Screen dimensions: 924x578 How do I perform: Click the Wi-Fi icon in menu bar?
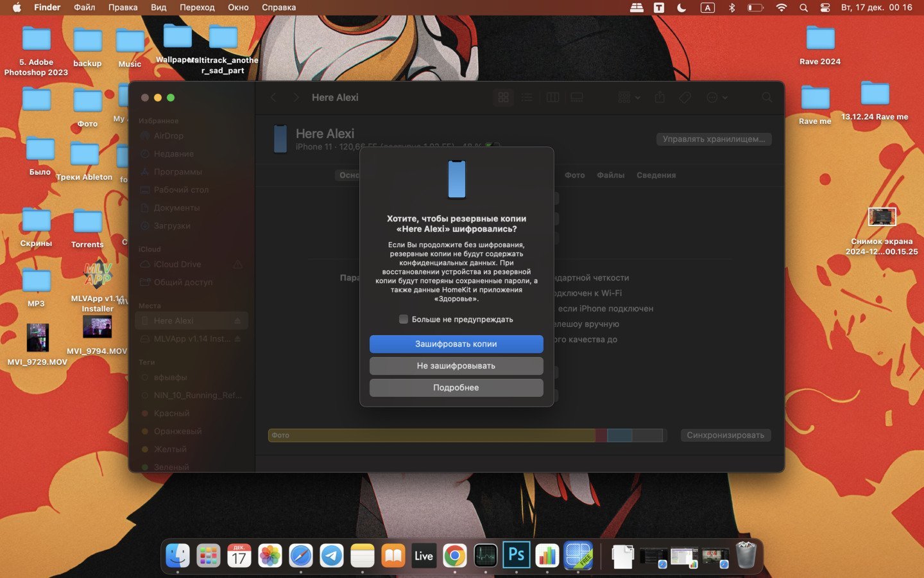[x=781, y=8]
